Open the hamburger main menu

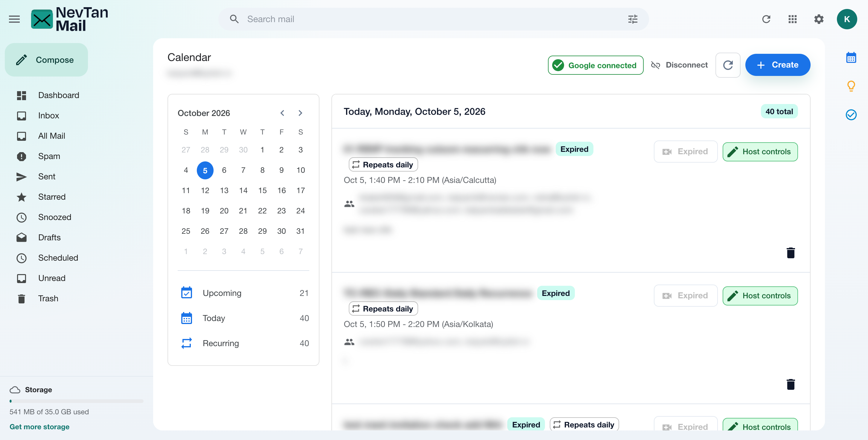14,19
